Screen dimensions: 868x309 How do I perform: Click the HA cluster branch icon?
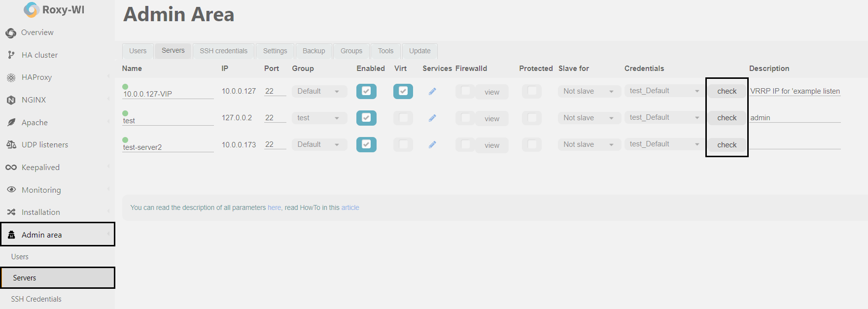pyautogui.click(x=11, y=55)
